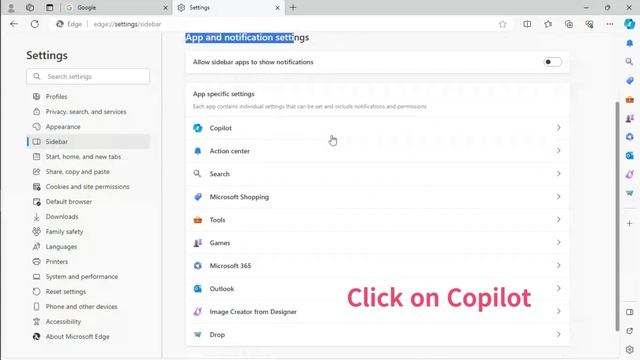Open Drop in right sidebar

click(x=629, y=193)
